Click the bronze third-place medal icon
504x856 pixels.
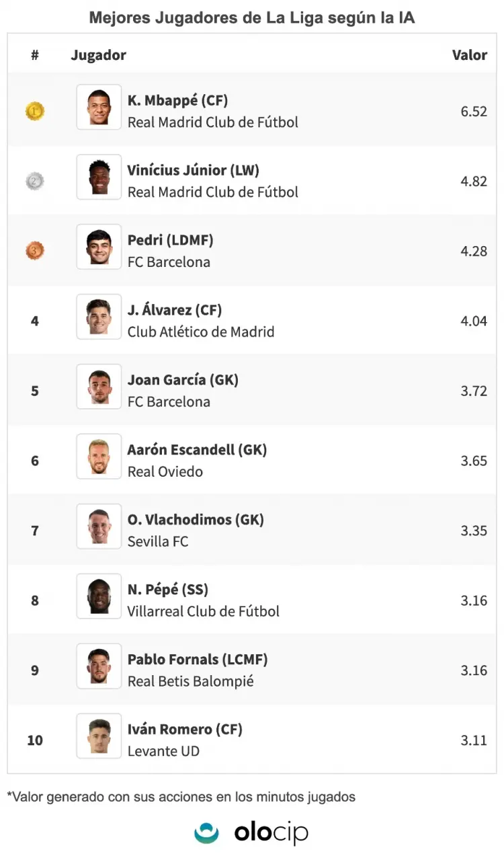[x=35, y=251]
